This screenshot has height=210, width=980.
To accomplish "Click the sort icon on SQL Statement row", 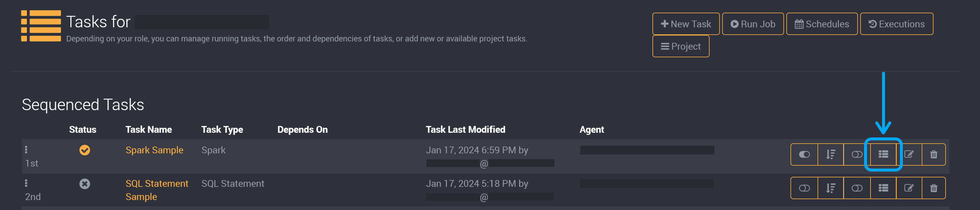I will coord(830,188).
